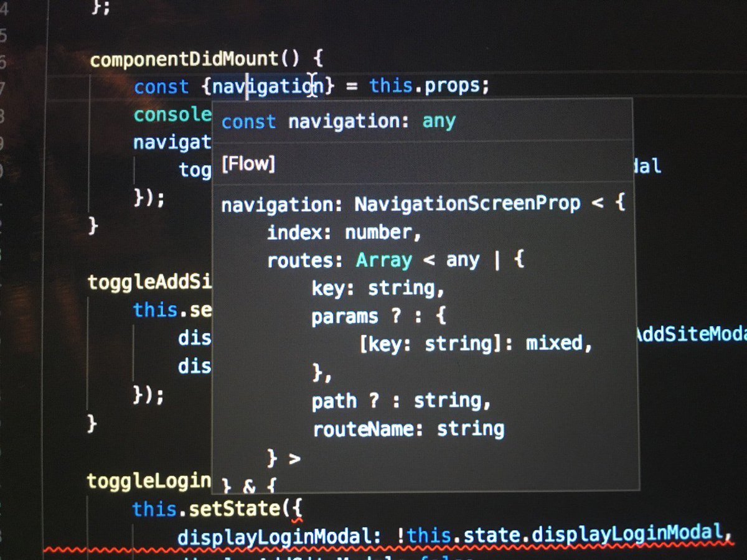Click 'key: string,' line in tooltip

(x=378, y=288)
